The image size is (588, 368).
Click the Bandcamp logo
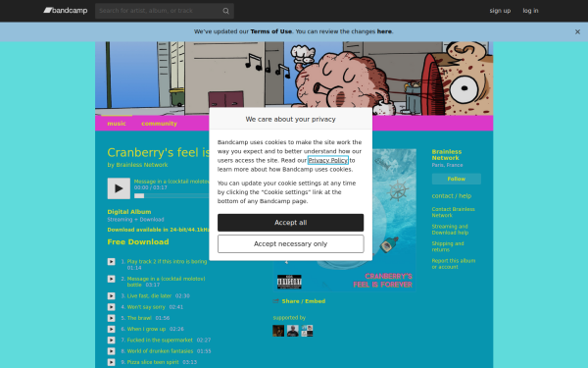click(66, 11)
